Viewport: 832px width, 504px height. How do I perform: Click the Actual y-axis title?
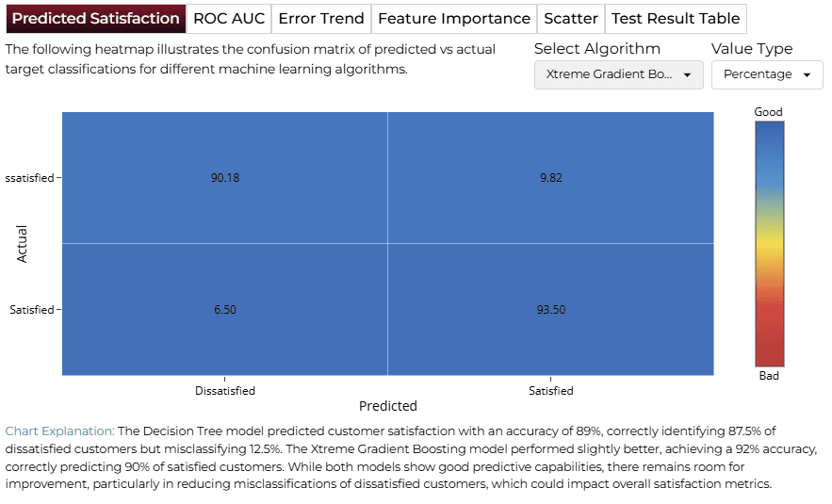22,243
